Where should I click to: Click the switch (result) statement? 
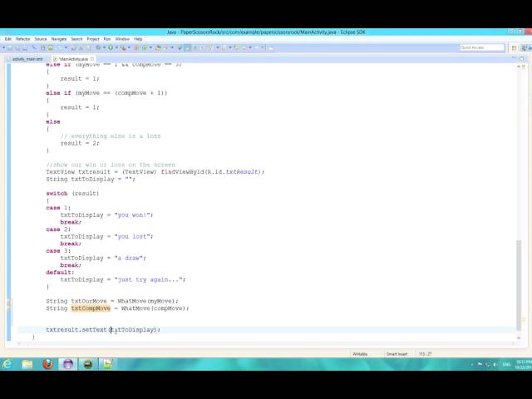click(x=72, y=194)
